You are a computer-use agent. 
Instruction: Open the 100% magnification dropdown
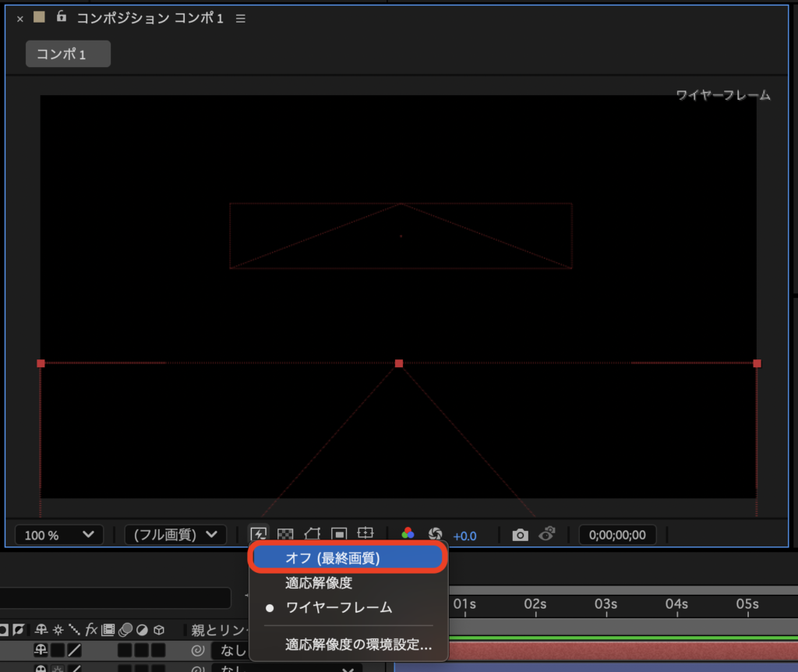(x=58, y=535)
